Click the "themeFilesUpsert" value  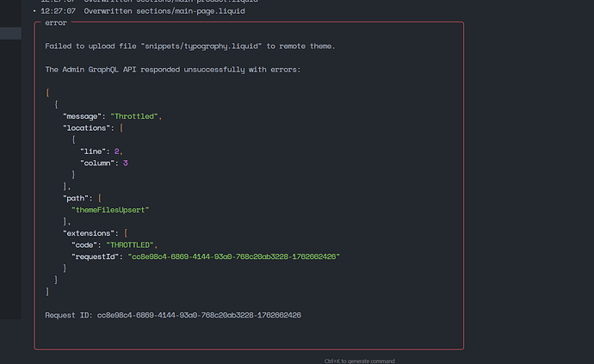click(110, 210)
